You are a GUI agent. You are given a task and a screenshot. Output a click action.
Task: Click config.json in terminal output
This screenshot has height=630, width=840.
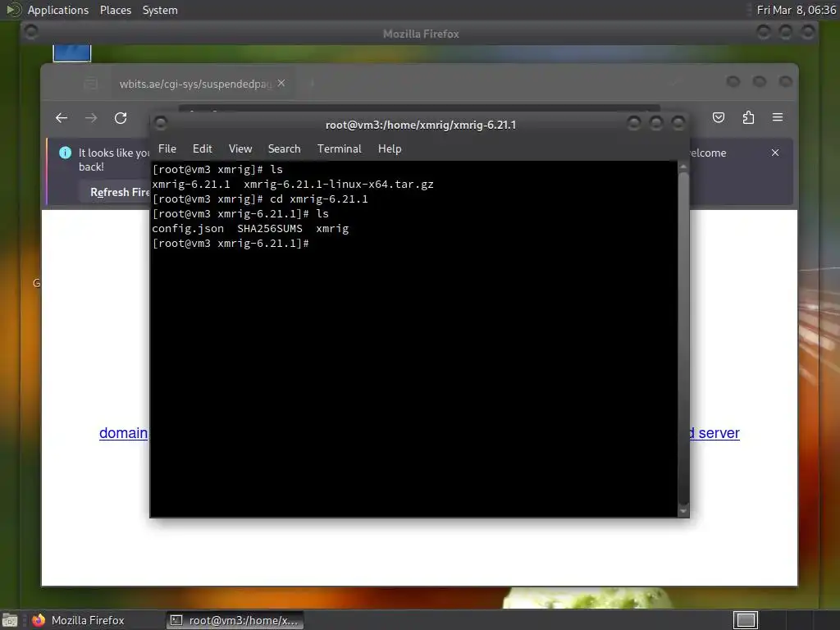point(188,229)
